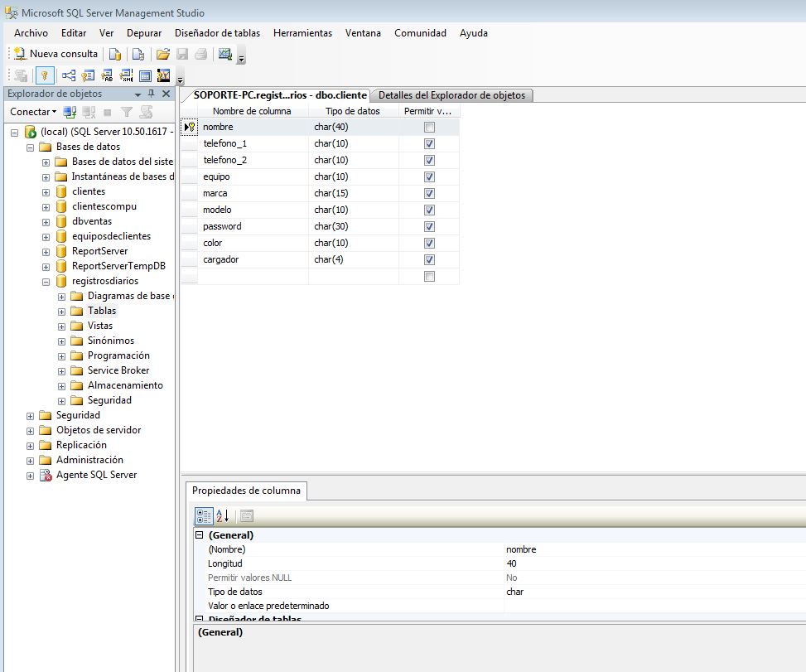Click the Refresh icon beside the filter funnel
Viewport: 806px width, 672px height.
(x=147, y=112)
